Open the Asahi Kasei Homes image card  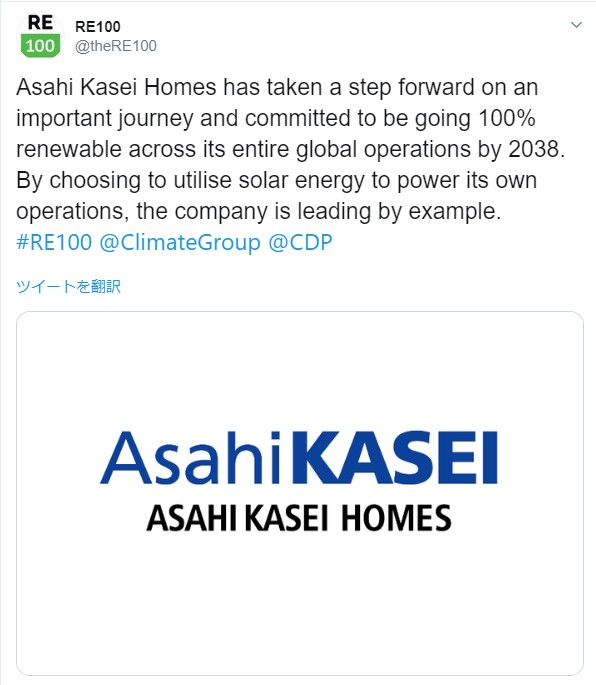tap(300, 494)
